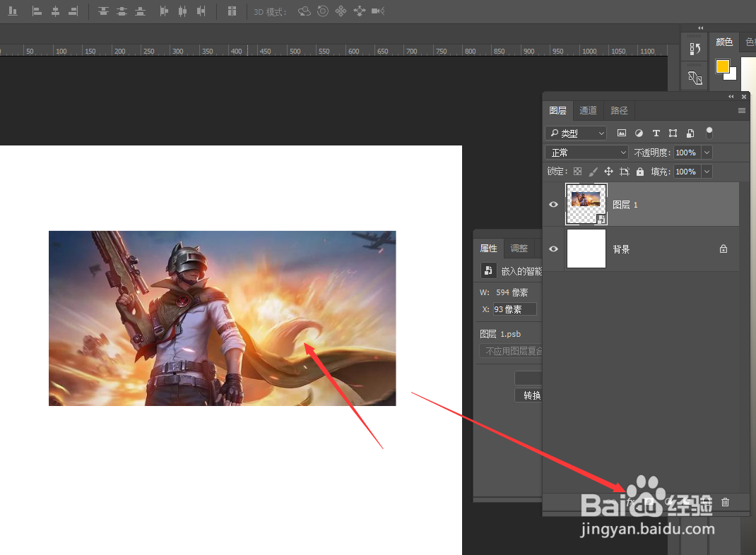Click align horizontal centers icon

55,11
